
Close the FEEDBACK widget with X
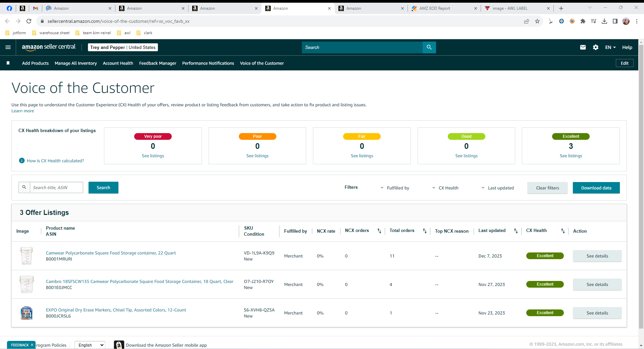click(32, 345)
